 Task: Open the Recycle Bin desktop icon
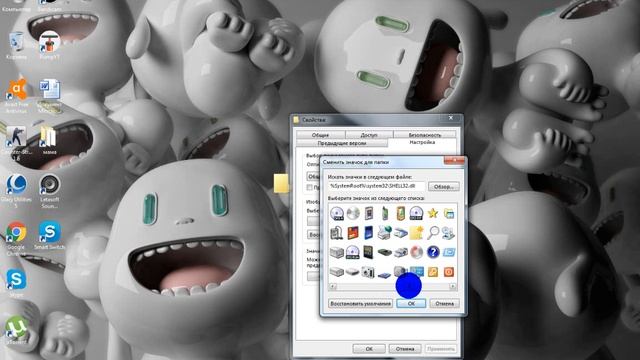click(x=16, y=45)
